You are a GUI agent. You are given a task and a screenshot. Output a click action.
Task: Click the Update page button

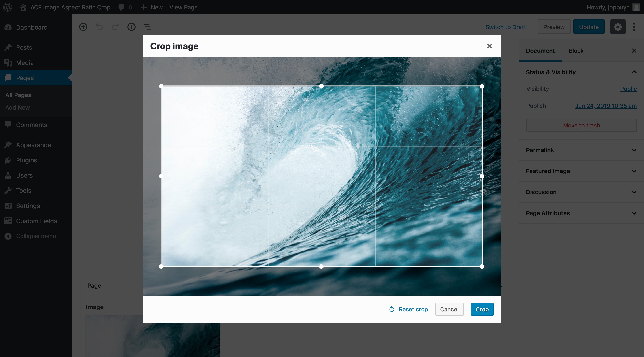pyautogui.click(x=589, y=27)
